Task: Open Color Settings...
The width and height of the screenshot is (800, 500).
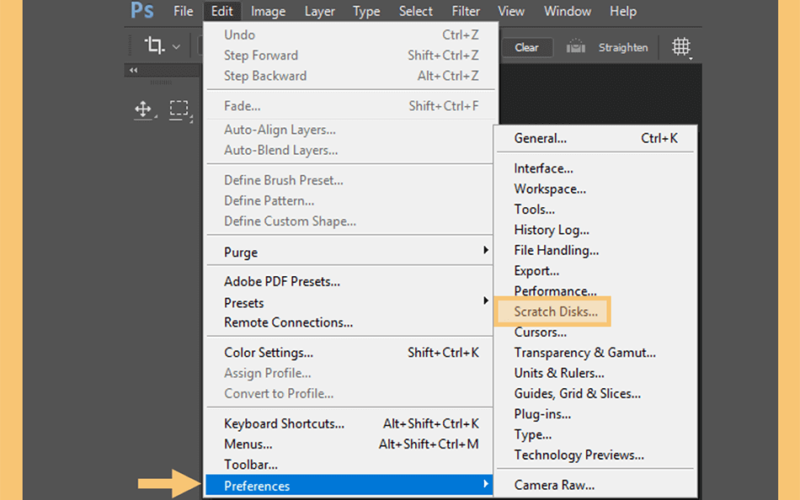Action: (x=349, y=353)
